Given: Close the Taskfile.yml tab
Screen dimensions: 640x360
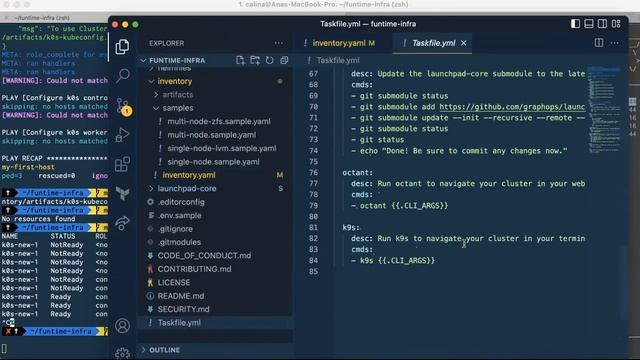Looking at the screenshot, I should click(464, 43).
